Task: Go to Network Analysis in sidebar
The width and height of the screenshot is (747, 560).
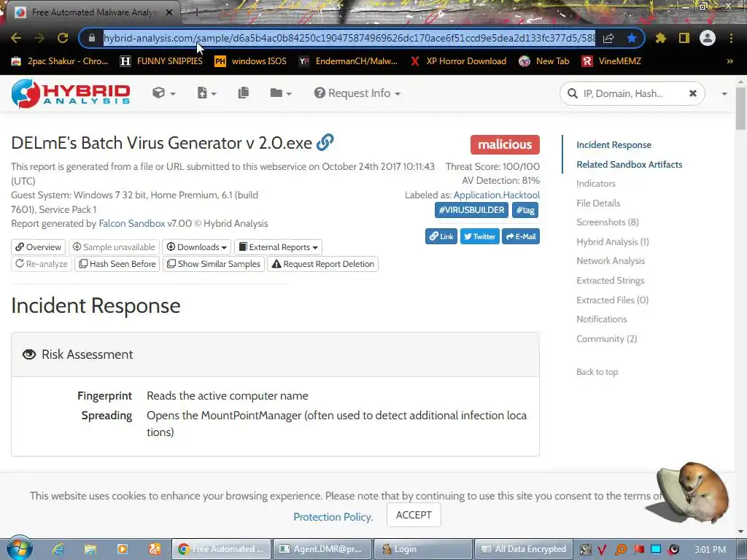Action: coord(611,261)
